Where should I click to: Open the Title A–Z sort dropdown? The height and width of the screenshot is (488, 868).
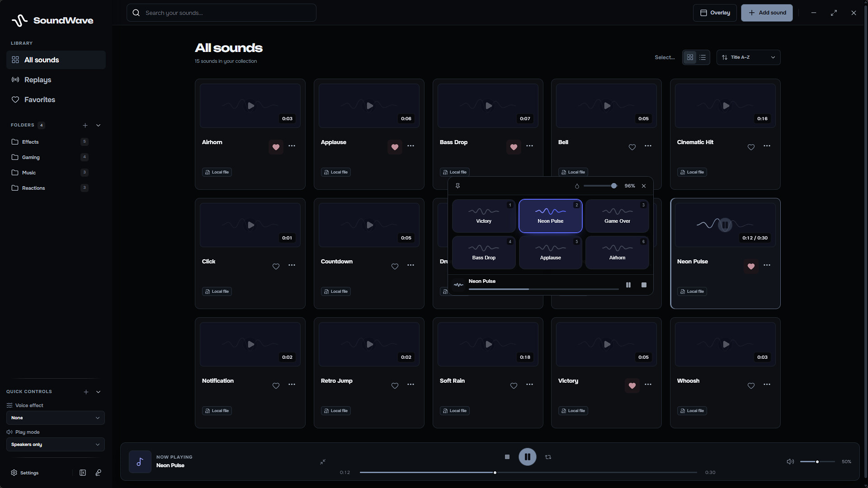pyautogui.click(x=749, y=57)
